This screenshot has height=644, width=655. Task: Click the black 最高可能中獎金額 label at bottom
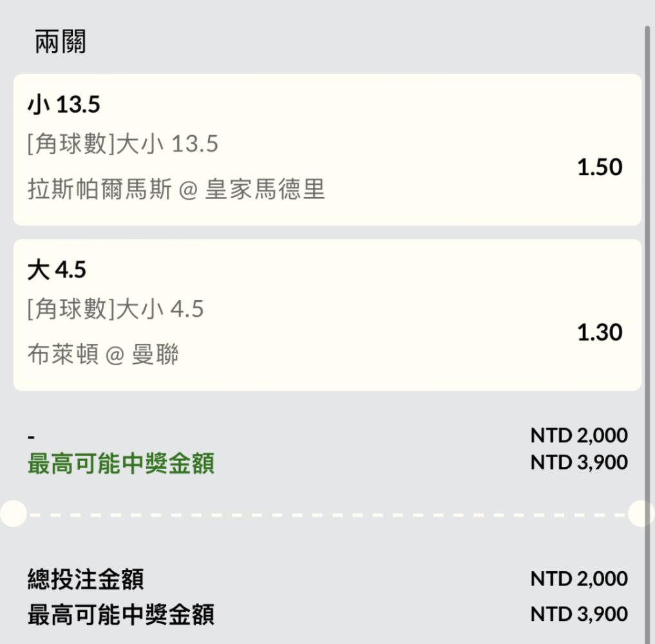pos(121,614)
